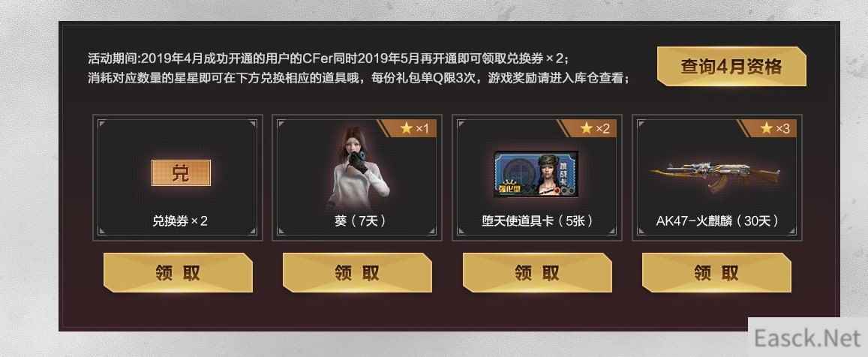Claim the 葵 (7天) character reward
Viewport: 868px width, 357px height.
pyautogui.click(x=357, y=273)
